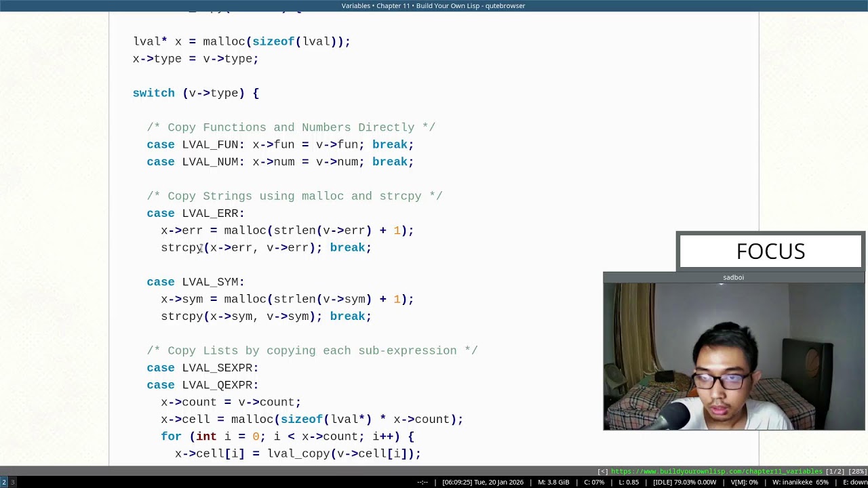Click the memory usage 'M: 3.8 GiB' entry
This screenshot has height=488, width=868.
(553, 482)
